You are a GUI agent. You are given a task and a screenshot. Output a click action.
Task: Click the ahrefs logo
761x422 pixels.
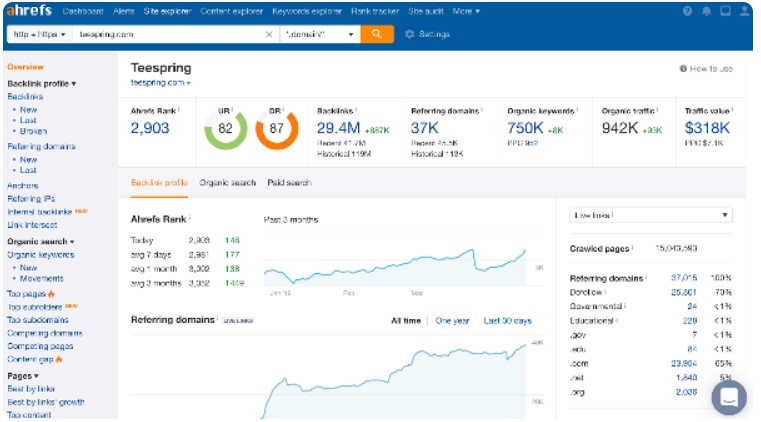29,10
